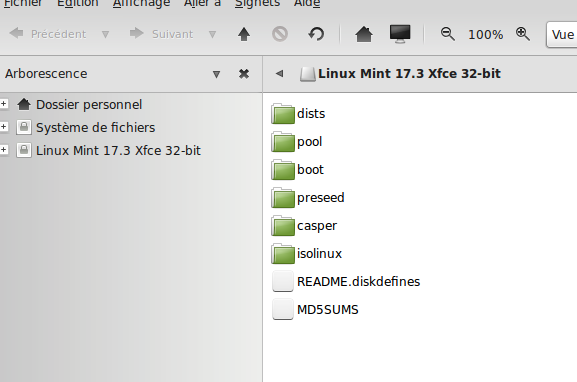The width and height of the screenshot is (577, 382).
Task: Select the pool folder icon
Action: (x=283, y=141)
